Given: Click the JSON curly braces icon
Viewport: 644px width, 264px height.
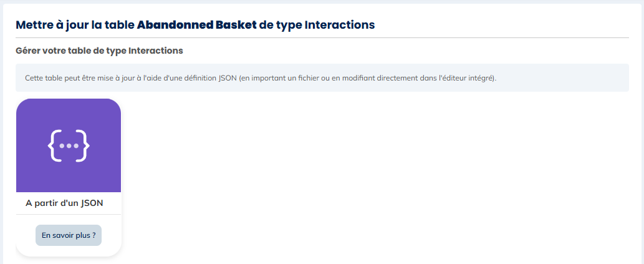Looking at the screenshot, I should click(x=69, y=145).
